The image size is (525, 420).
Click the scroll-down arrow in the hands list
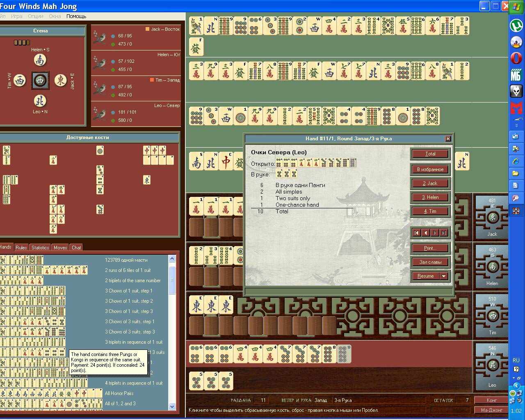[172, 406]
